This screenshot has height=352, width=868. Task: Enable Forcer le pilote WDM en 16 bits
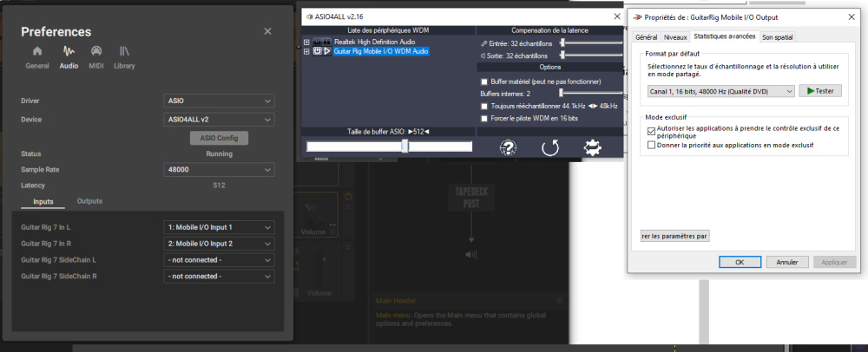point(484,118)
